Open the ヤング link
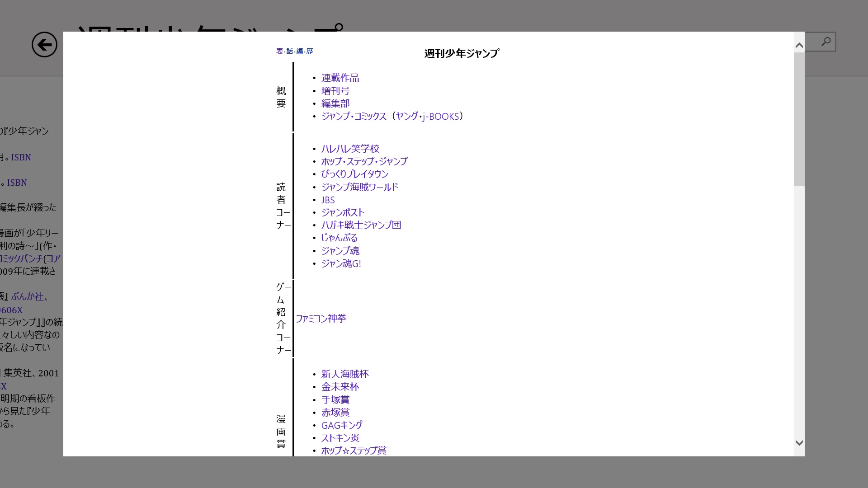This screenshot has width=868, height=488. tap(407, 116)
